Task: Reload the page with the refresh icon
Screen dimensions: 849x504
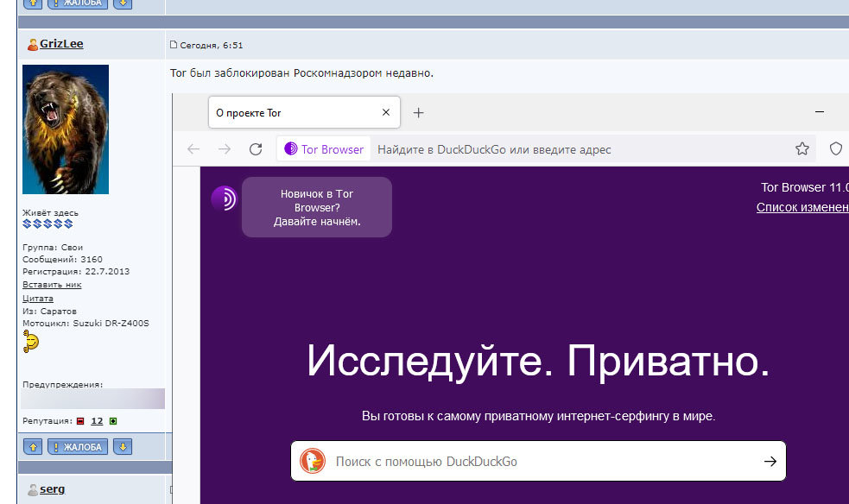Action: pyautogui.click(x=256, y=149)
